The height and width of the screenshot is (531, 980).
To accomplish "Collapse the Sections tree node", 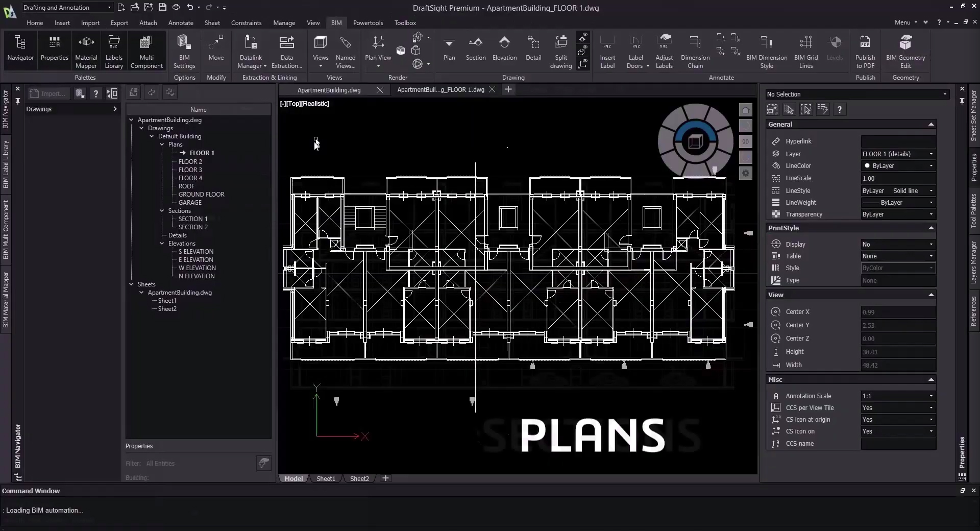I will coord(162,211).
